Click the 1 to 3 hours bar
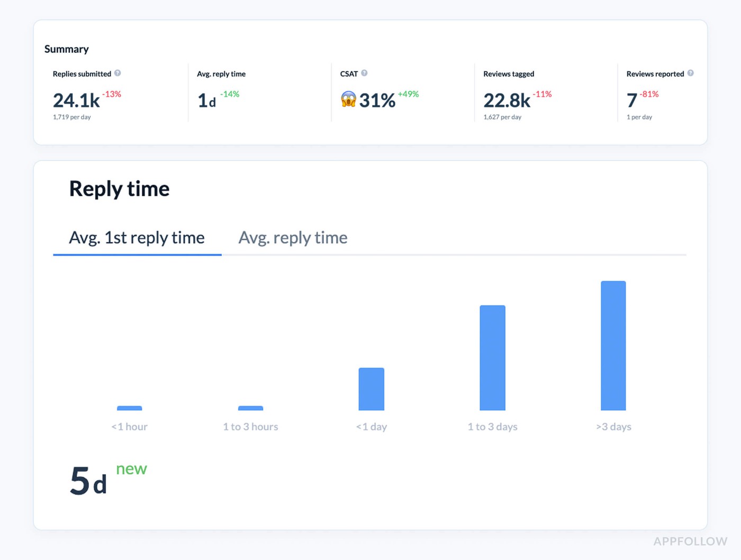741x560 pixels. coord(250,408)
